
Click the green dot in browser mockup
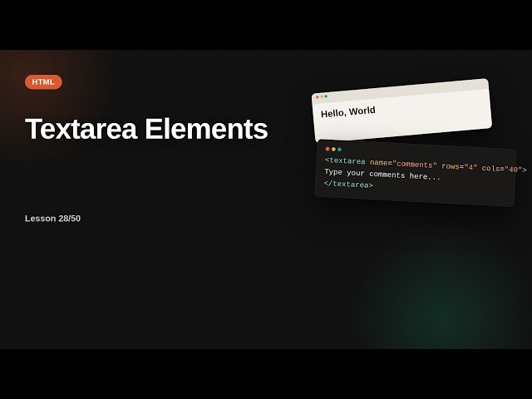tap(326, 96)
